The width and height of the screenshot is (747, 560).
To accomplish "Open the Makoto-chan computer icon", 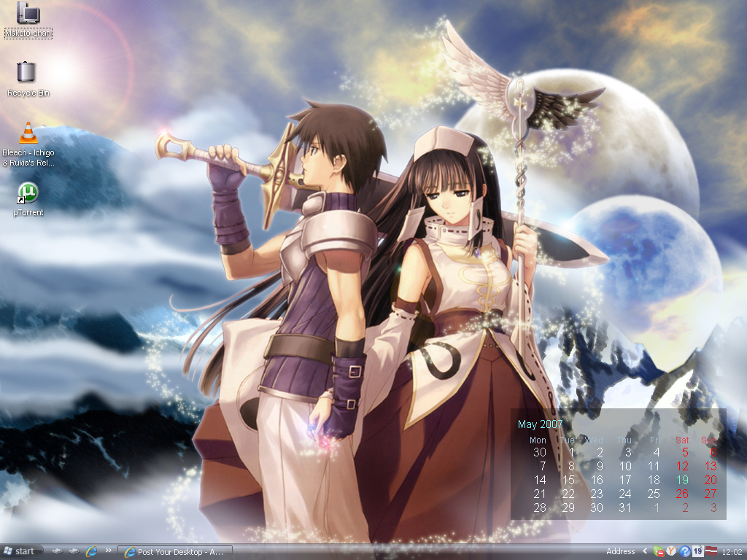I will pyautogui.click(x=28, y=19).
